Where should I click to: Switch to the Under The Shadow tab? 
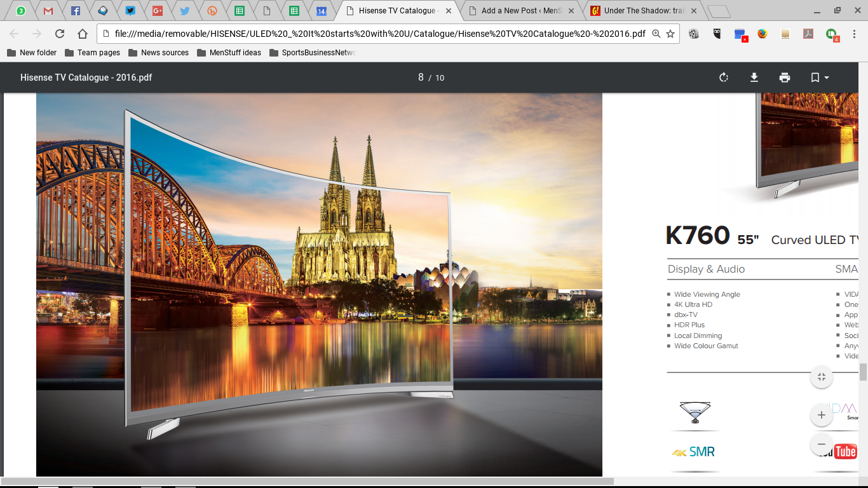[x=643, y=11]
